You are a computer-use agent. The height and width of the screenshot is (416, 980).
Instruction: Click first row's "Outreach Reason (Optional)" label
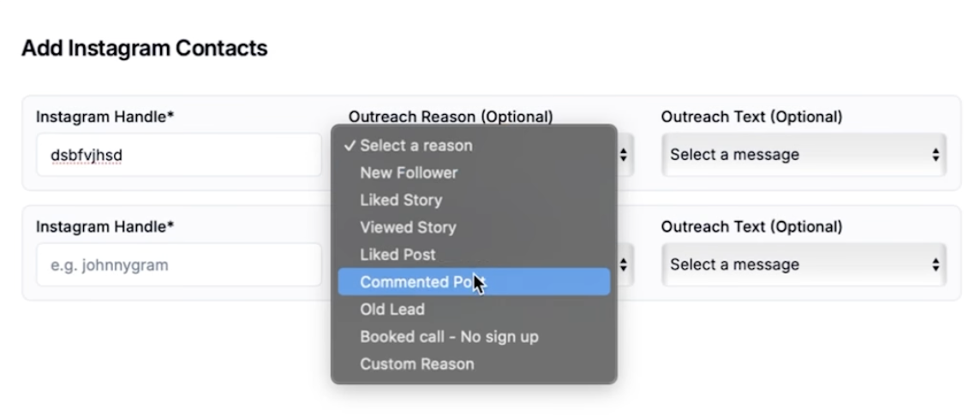pyautogui.click(x=451, y=116)
